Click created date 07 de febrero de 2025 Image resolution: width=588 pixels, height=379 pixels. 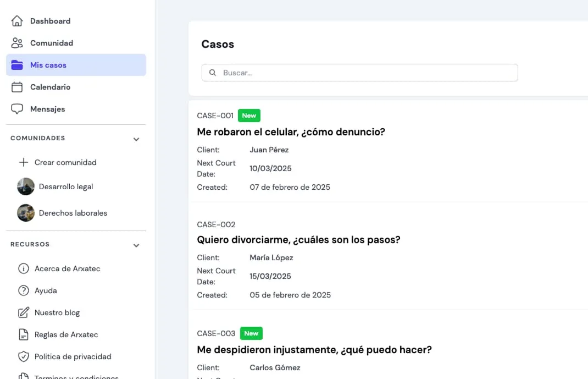click(x=290, y=187)
